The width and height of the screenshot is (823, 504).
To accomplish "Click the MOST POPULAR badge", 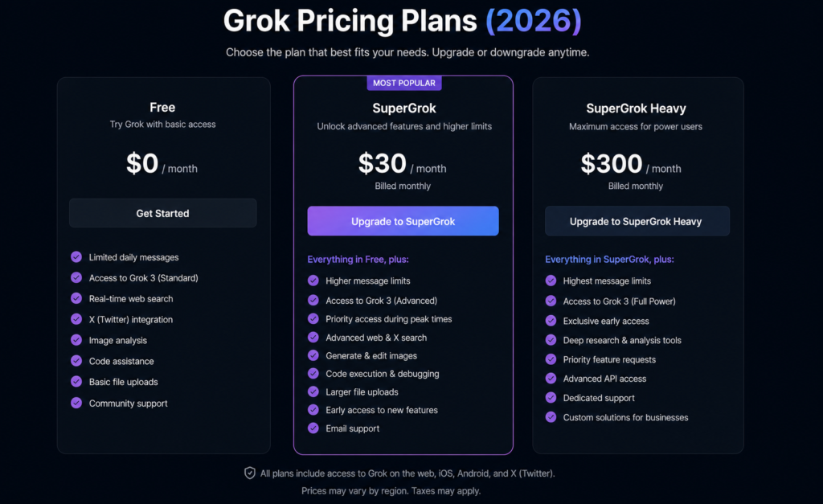I will pos(404,83).
